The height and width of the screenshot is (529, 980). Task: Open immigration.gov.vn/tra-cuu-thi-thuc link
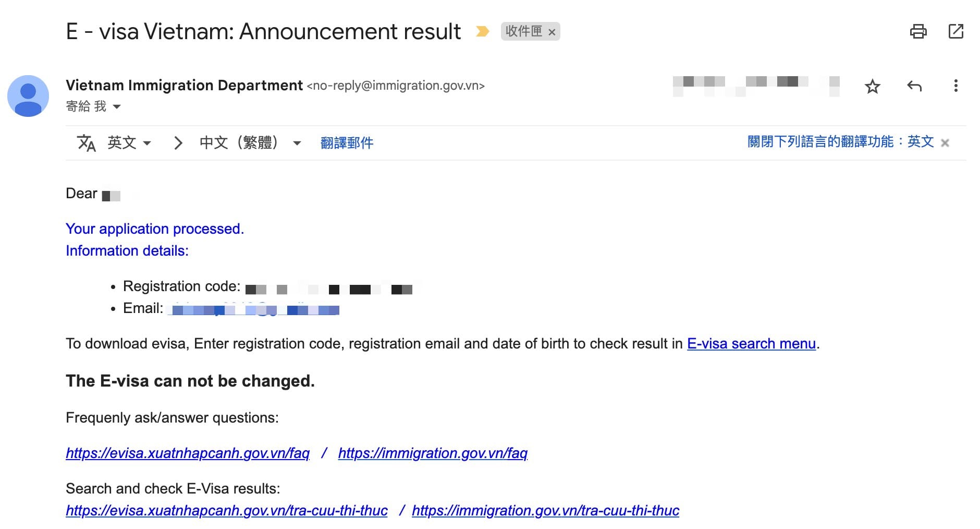pyautogui.click(x=545, y=511)
